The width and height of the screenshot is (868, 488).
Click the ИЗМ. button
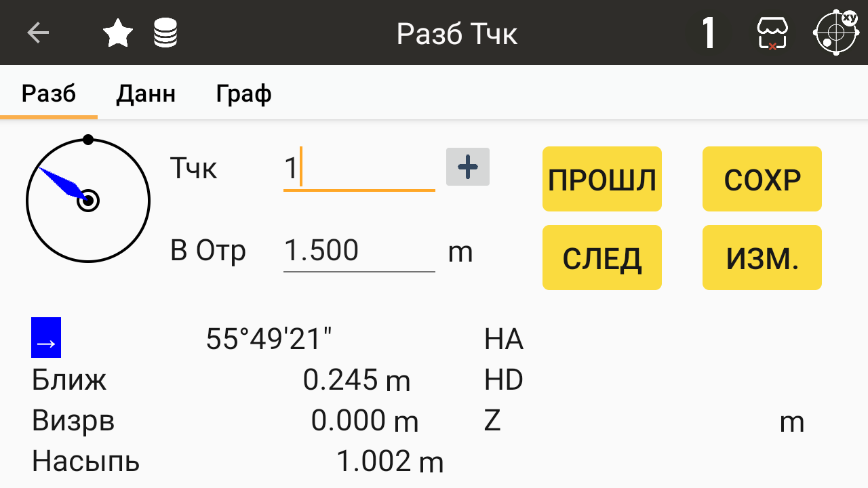coord(762,258)
